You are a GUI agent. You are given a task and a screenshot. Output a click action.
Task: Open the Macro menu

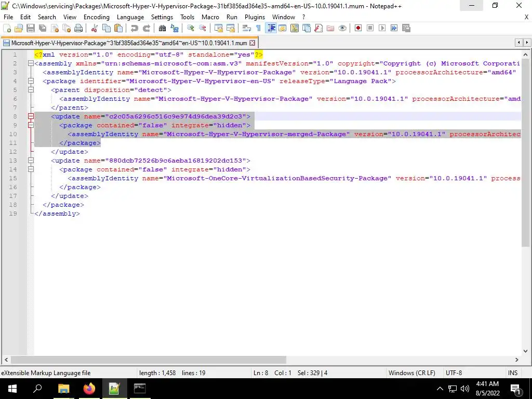click(x=210, y=17)
